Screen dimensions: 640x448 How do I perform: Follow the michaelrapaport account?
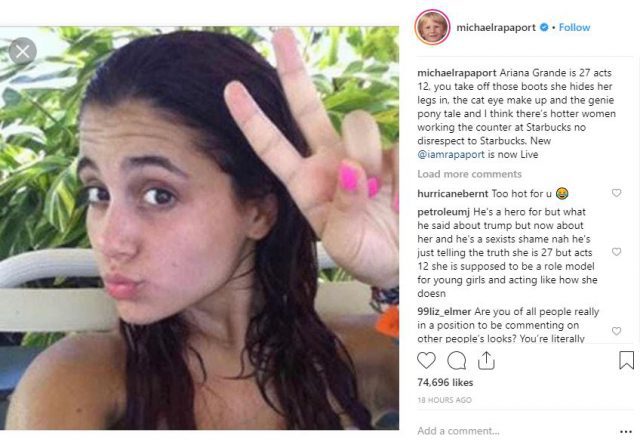(574, 27)
